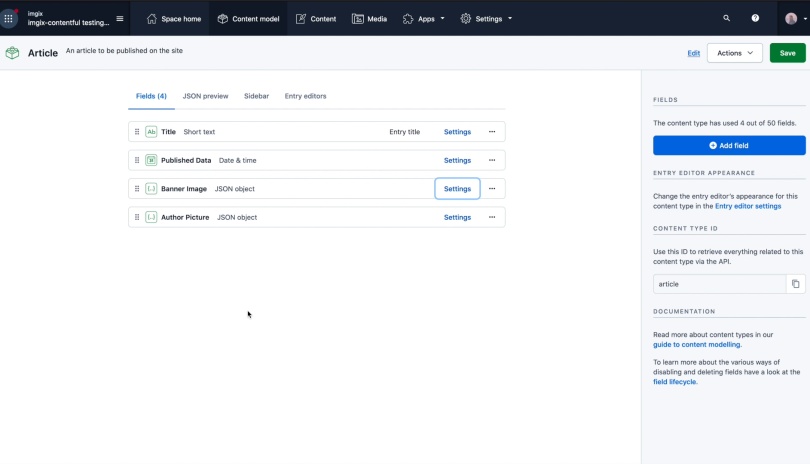
Task: Click the Article content type cube icon
Action: click(12, 53)
